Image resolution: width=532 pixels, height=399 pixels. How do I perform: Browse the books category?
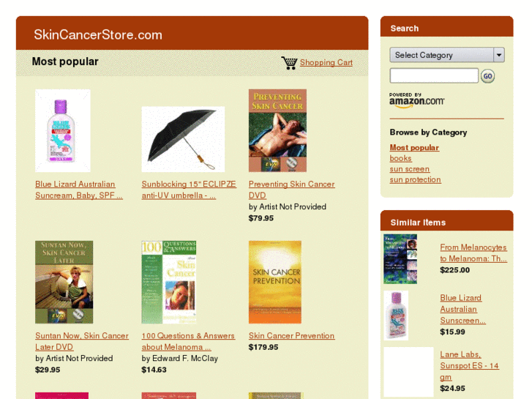coord(400,158)
